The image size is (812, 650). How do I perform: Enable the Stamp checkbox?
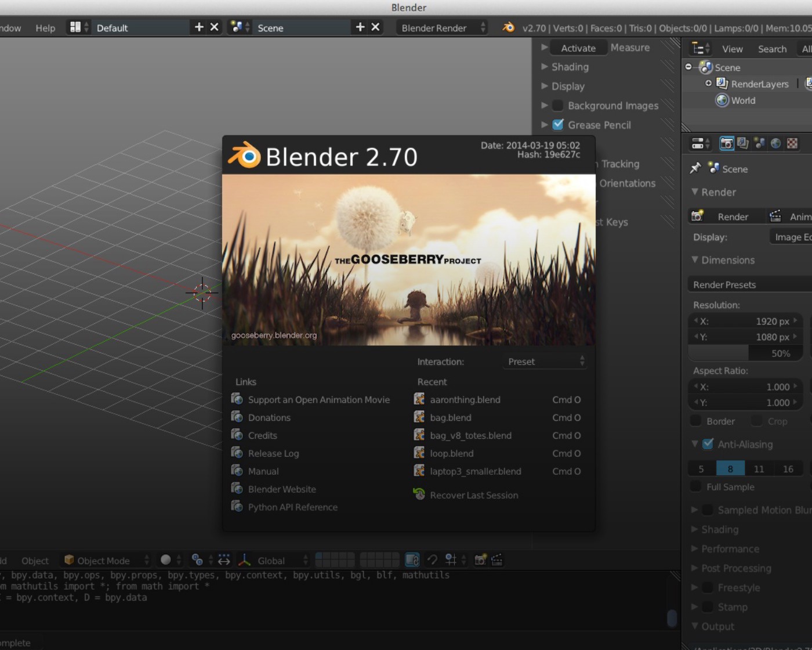[708, 607]
